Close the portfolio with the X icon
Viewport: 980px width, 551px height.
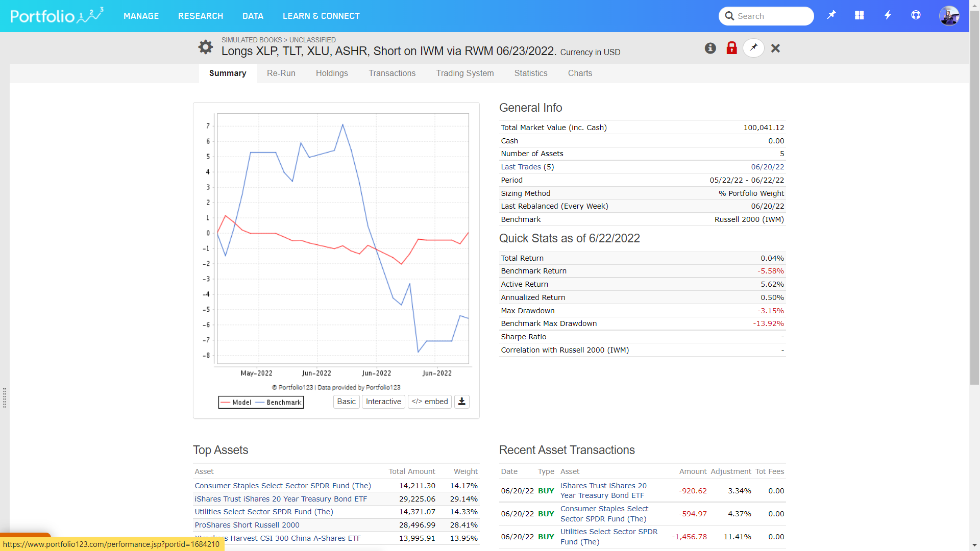tap(775, 48)
